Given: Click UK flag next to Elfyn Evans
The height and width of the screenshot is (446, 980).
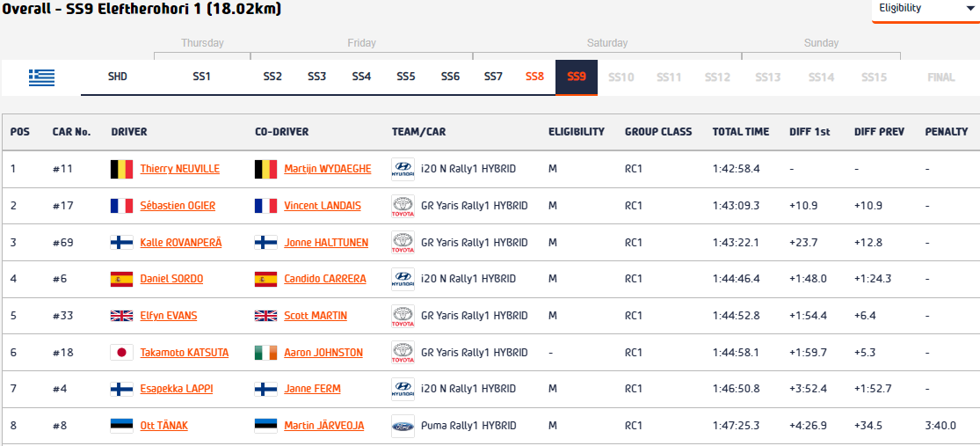Looking at the screenshot, I should pos(121,316).
